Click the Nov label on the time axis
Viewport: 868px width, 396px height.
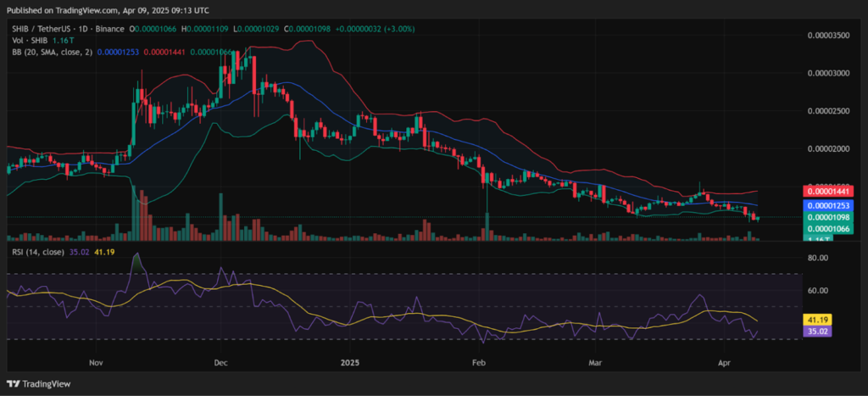(x=96, y=360)
